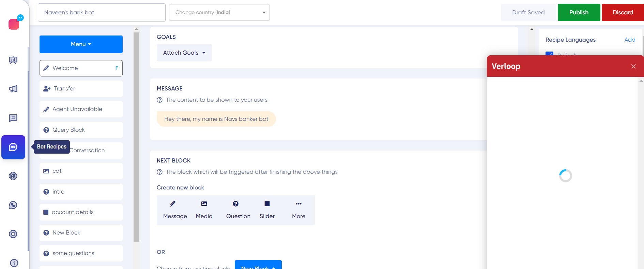644x269 pixels.
Task: Open the Change country dropdown
Action: point(219,13)
